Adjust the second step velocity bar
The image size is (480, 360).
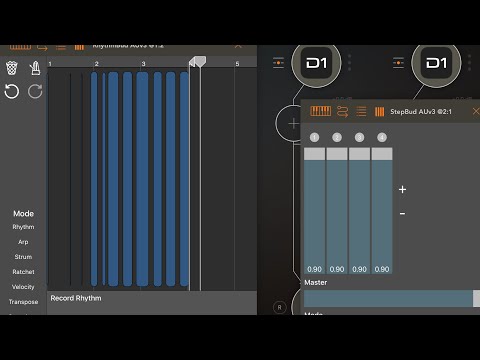(337, 211)
